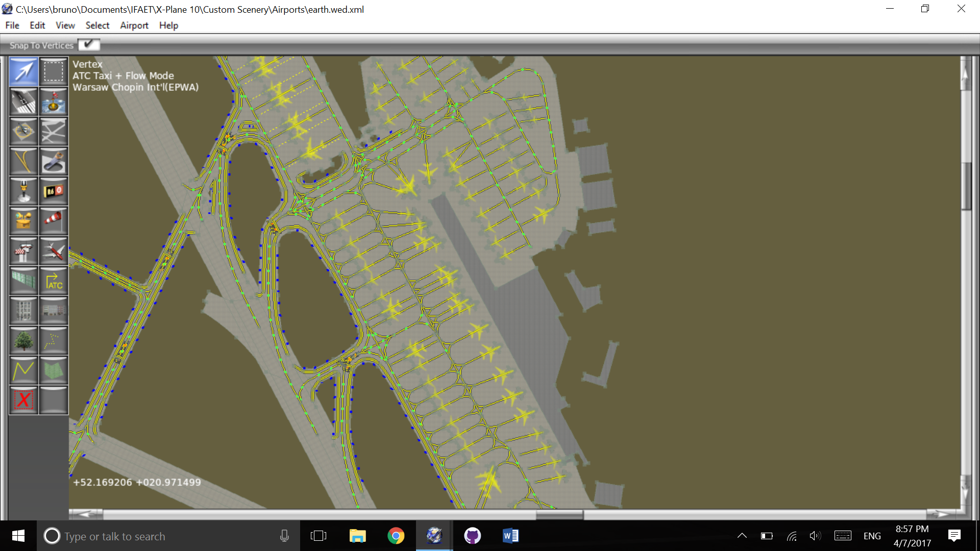This screenshot has height=551, width=980.
Task: Click the red X Exclusion tool
Action: (x=23, y=400)
